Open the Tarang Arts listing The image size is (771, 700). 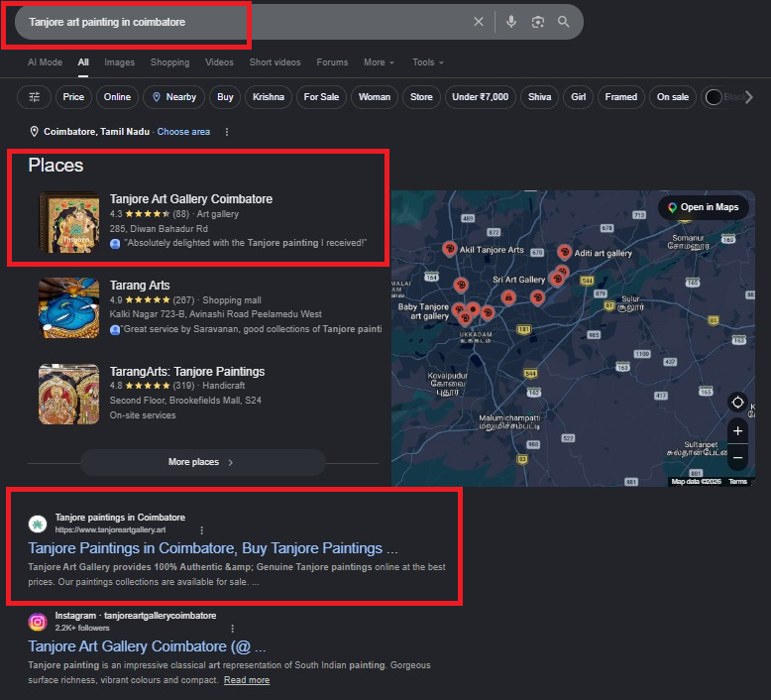140,286
